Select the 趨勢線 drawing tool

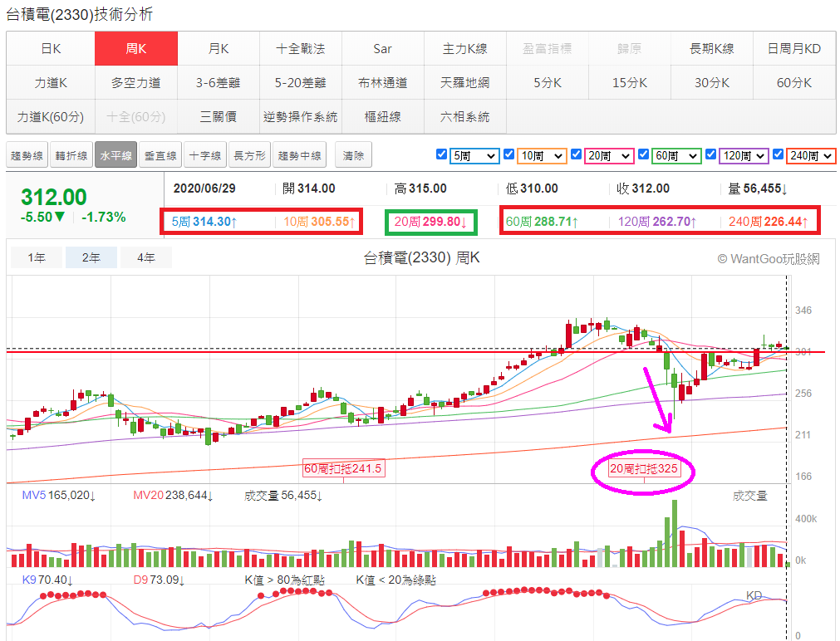pyautogui.click(x=27, y=155)
